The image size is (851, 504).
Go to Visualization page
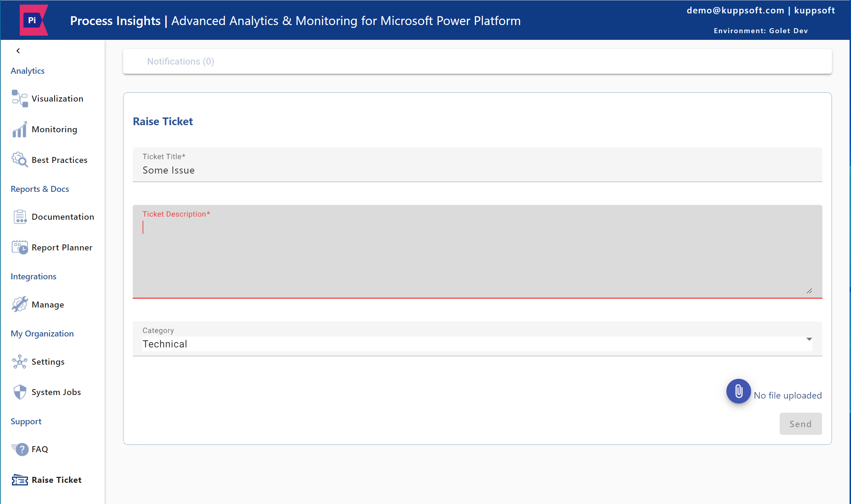pos(58,99)
